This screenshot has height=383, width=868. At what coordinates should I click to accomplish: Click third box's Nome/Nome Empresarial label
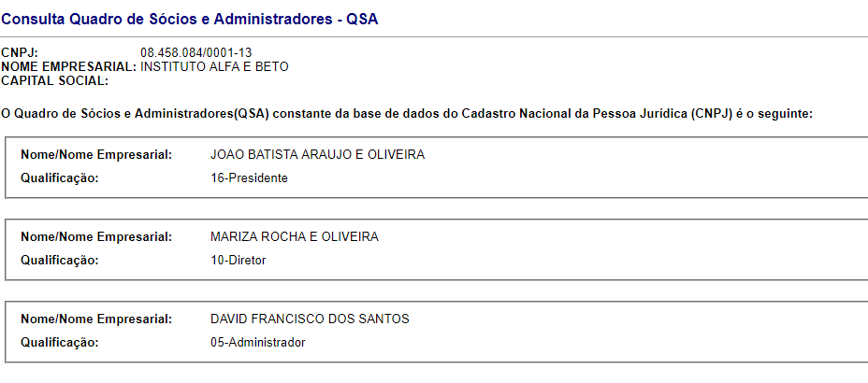coord(96,319)
